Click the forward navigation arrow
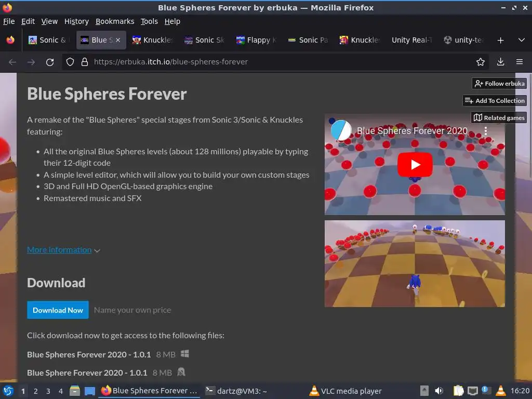 coord(31,62)
